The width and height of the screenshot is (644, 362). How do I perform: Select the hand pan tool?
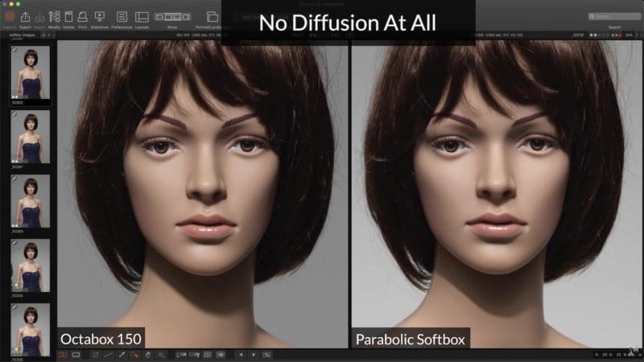point(148,354)
